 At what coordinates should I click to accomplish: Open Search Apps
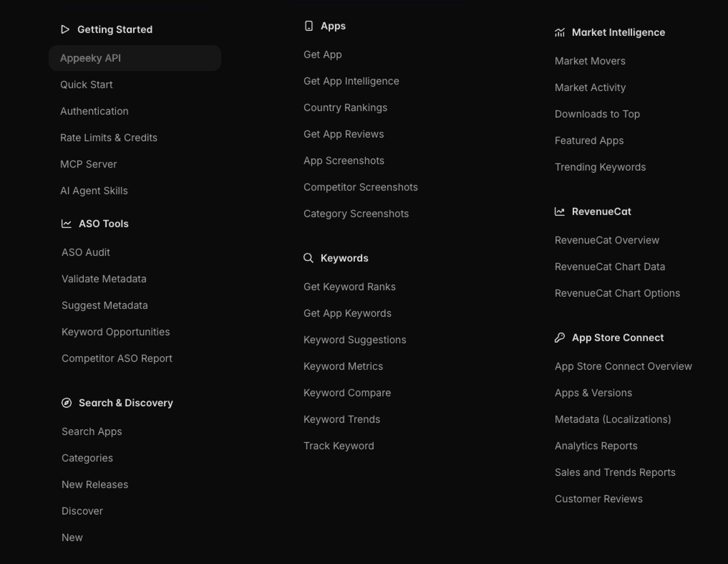pyautogui.click(x=92, y=432)
